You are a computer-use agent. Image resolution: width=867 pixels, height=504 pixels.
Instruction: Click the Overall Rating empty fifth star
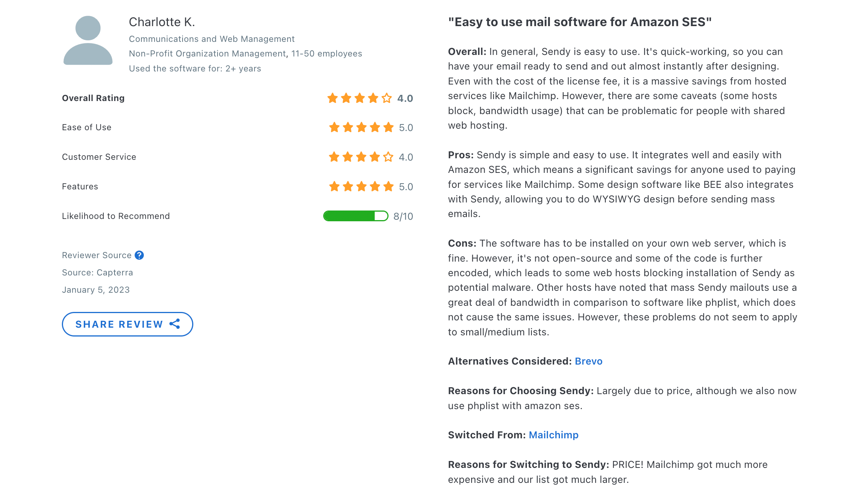387,98
